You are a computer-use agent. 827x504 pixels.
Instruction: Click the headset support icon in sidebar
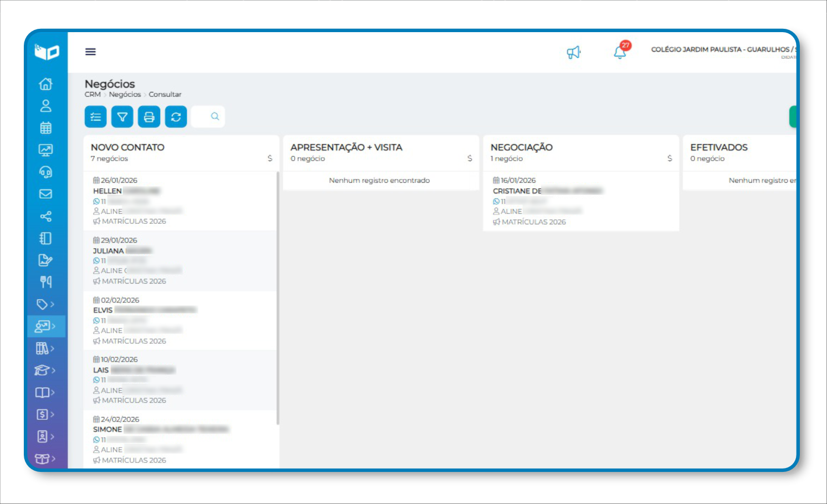[x=45, y=172]
